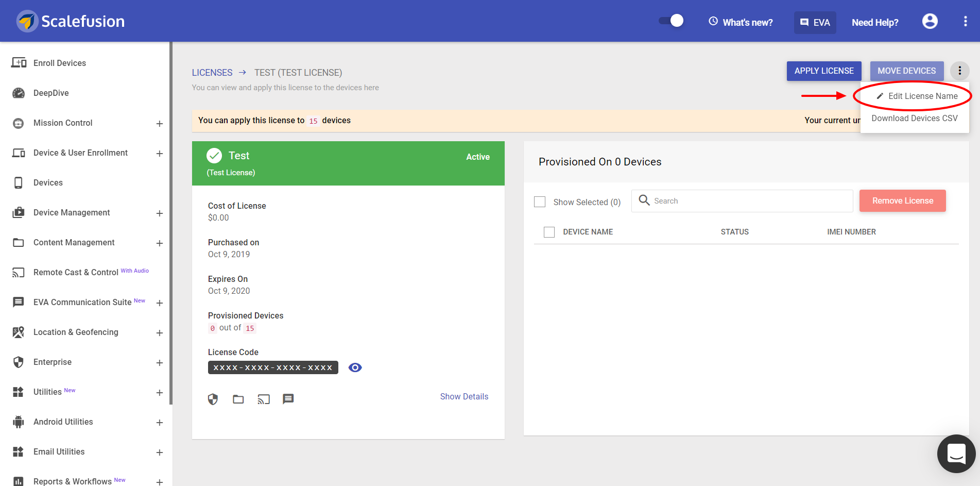Expand the Email Utilities section
Screen dimensions: 980x486
tap(160, 453)
